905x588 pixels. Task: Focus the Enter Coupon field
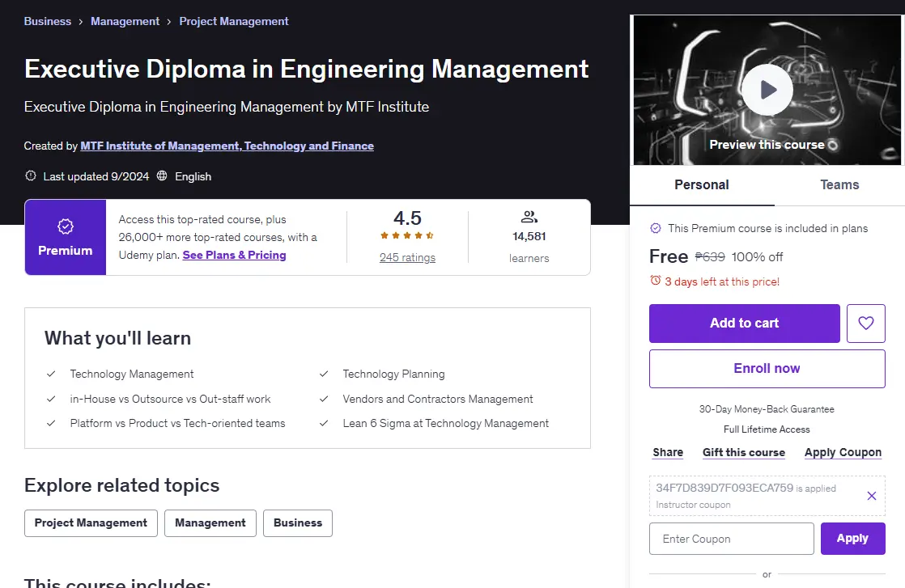(732, 539)
